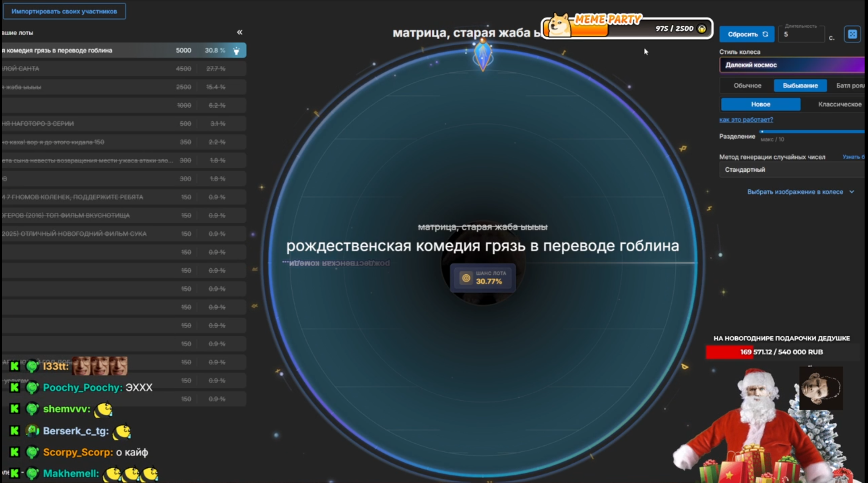Click the Длительность duration input field
Viewport: 868px width, 483px height.
(x=801, y=35)
